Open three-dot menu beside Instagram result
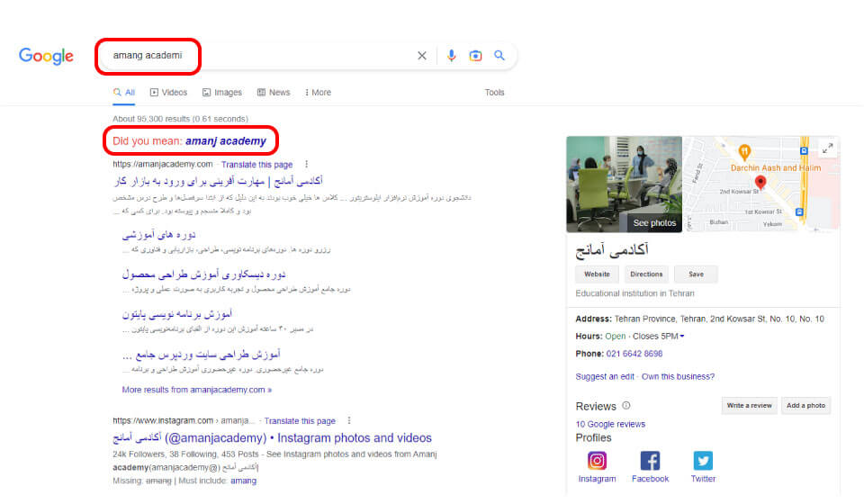 pos(349,420)
